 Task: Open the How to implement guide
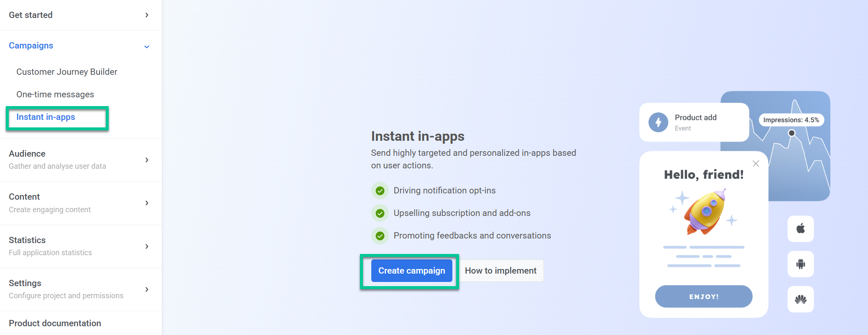coord(500,271)
